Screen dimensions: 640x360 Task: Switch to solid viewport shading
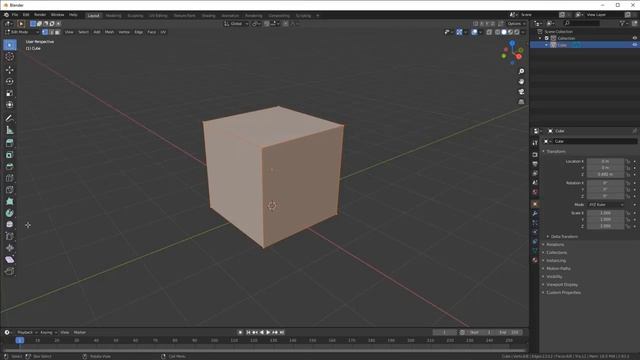click(504, 32)
